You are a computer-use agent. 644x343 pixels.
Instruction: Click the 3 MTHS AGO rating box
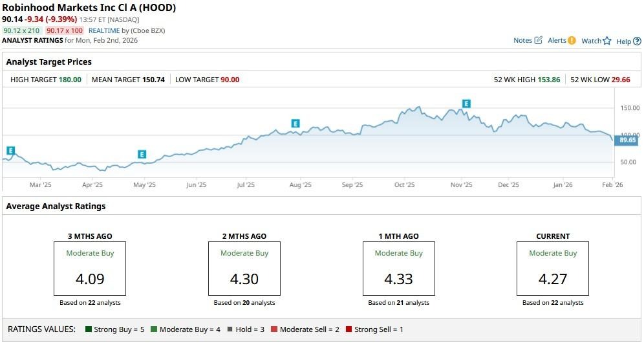pos(89,268)
